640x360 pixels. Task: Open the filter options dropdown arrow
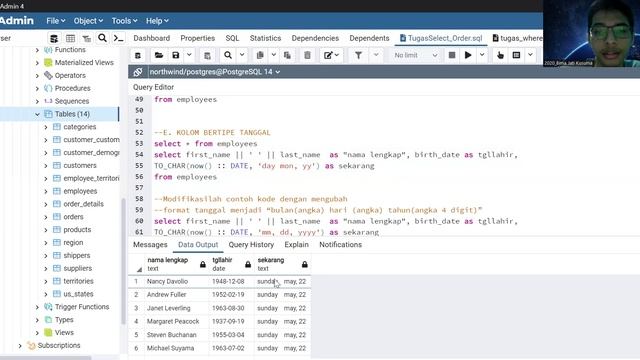(376, 55)
